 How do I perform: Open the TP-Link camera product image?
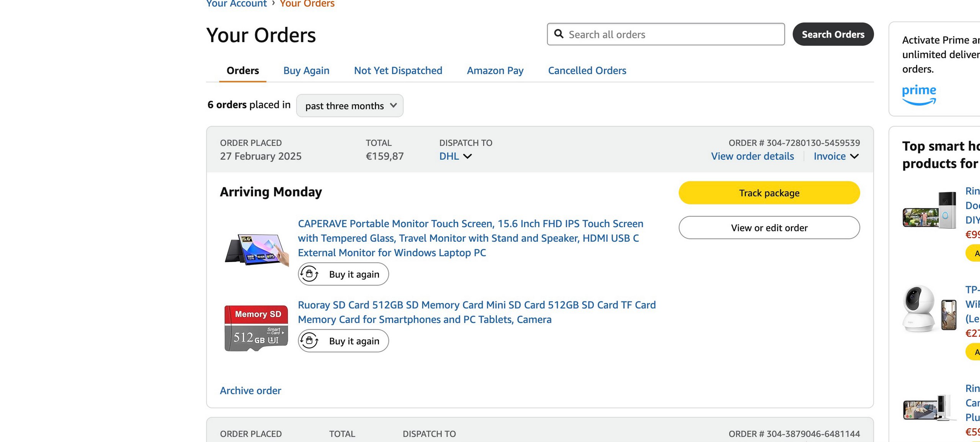pyautogui.click(x=929, y=308)
